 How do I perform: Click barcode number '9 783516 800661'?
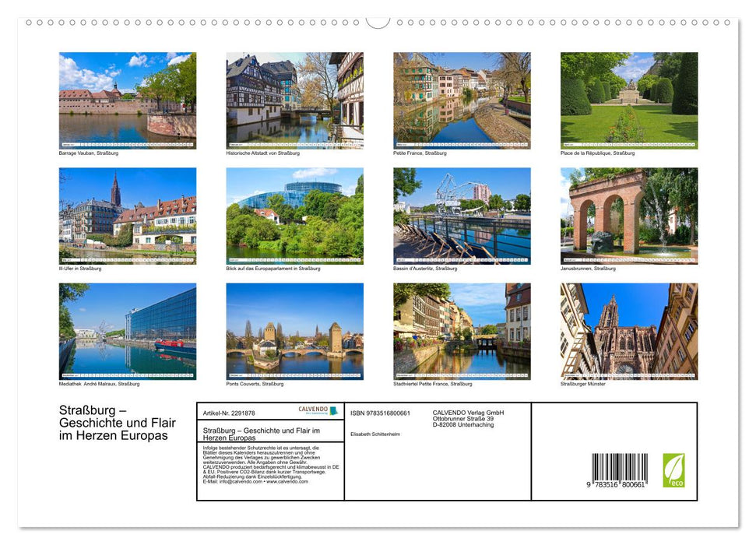point(616,485)
